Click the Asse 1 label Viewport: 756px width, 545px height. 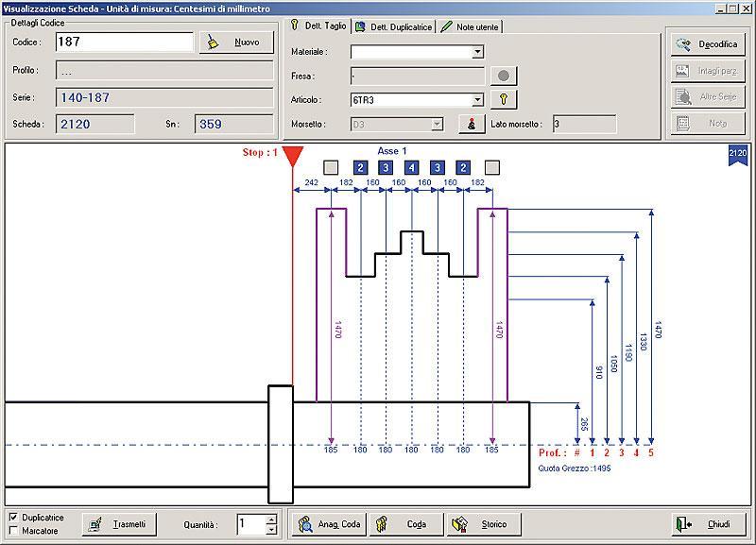click(x=392, y=151)
